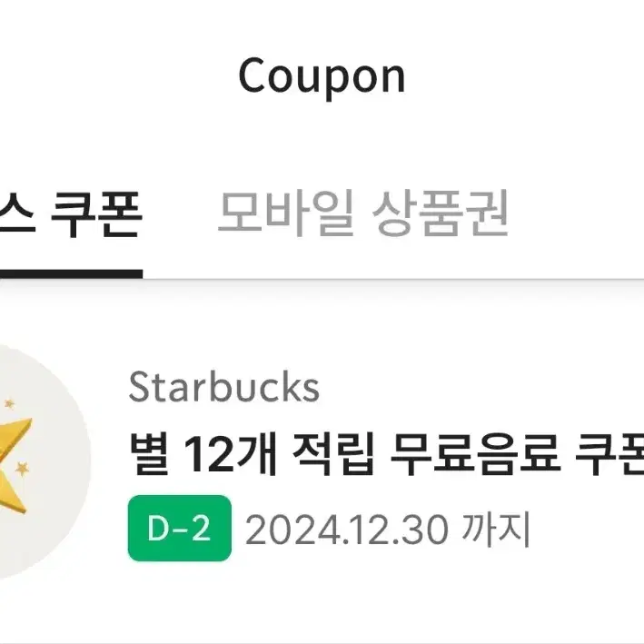Click small sparkle star right of gold star
This screenshot has height=644, width=644.
point(22,469)
